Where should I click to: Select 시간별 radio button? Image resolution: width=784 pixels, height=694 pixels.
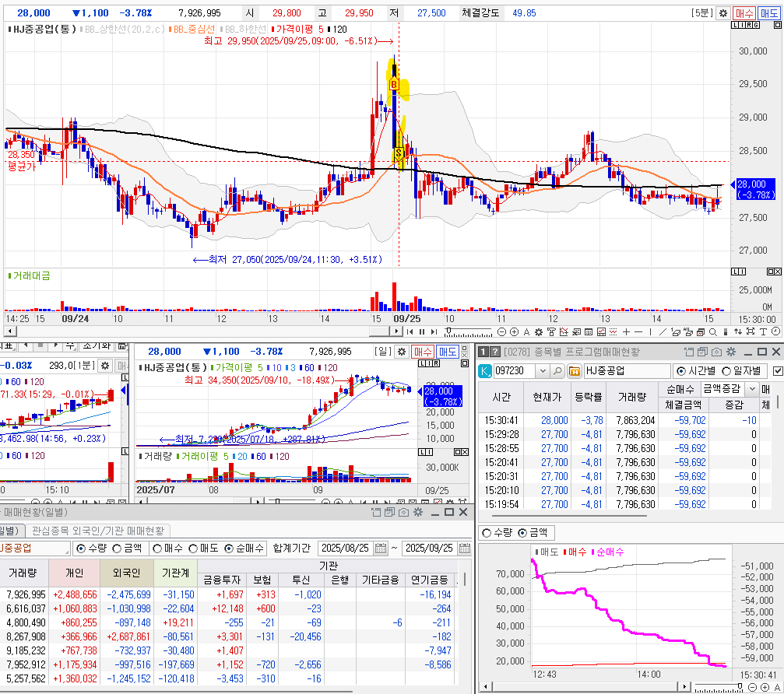click(681, 371)
